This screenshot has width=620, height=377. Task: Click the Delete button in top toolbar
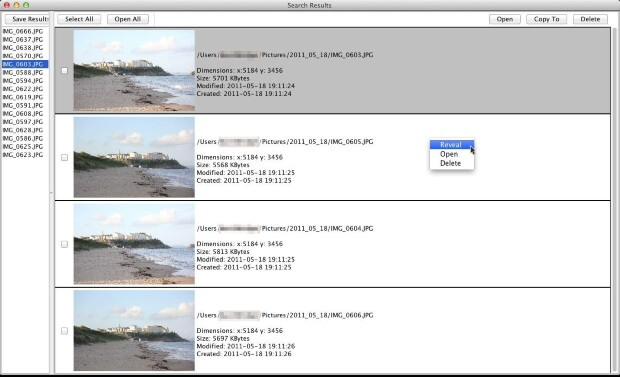[590, 19]
